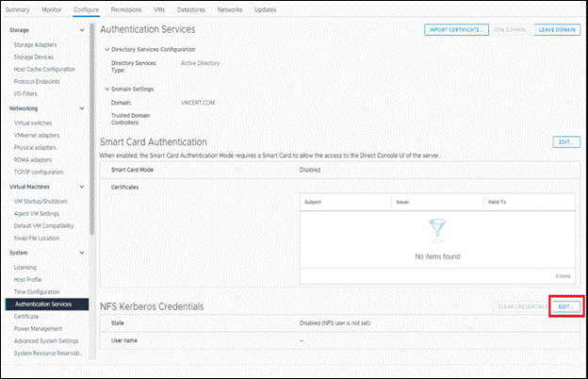The image size is (588, 379).
Task: Click the Smart Card Mode Disabled value
Action: 310,170
